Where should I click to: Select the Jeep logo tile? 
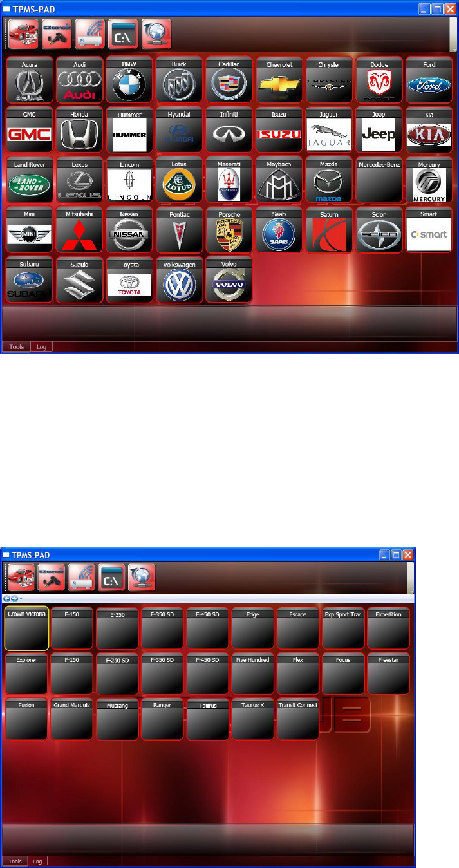[379, 130]
